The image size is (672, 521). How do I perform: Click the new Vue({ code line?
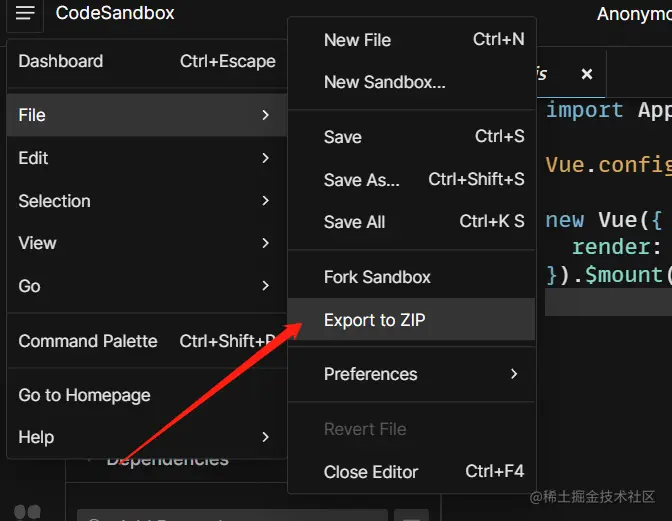click(603, 220)
